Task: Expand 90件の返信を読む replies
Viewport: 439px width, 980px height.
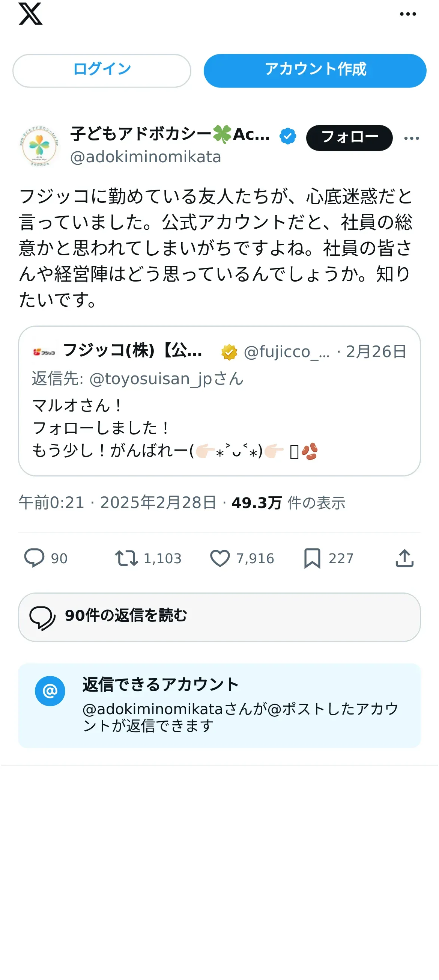Action: (x=219, y=617)
